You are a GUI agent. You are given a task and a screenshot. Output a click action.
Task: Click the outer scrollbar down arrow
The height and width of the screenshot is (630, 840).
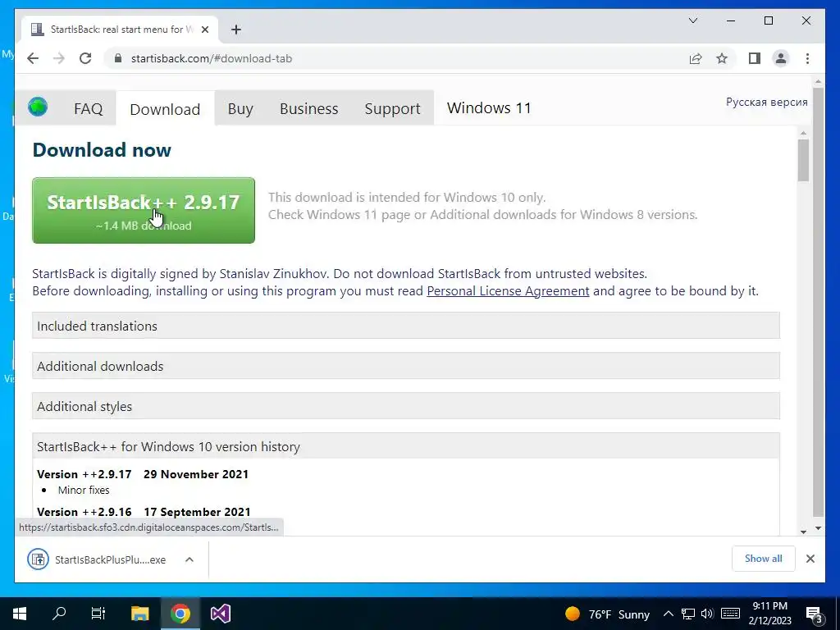818,528
